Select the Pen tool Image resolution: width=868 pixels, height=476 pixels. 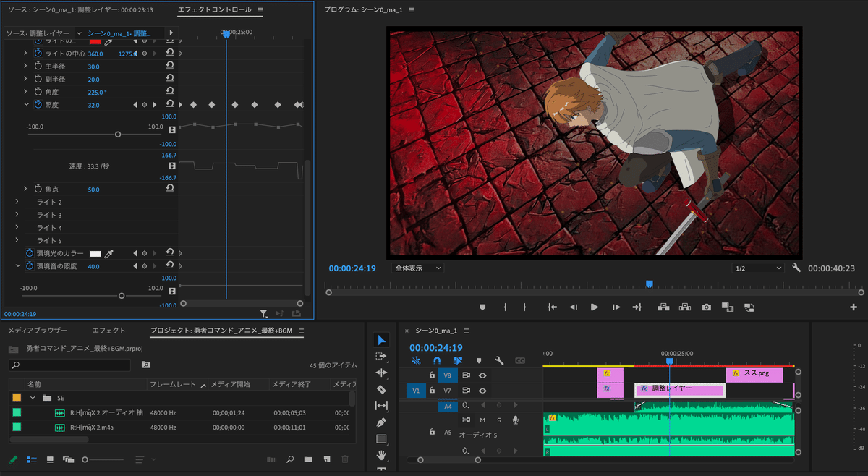382,422
